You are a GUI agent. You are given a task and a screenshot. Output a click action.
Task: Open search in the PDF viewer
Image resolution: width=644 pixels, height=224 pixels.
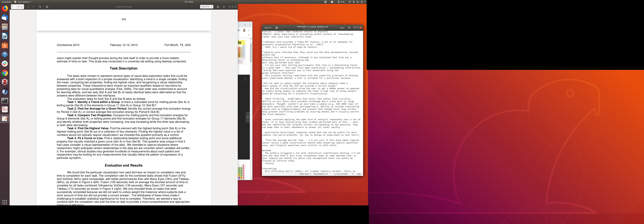pos(40,7)
